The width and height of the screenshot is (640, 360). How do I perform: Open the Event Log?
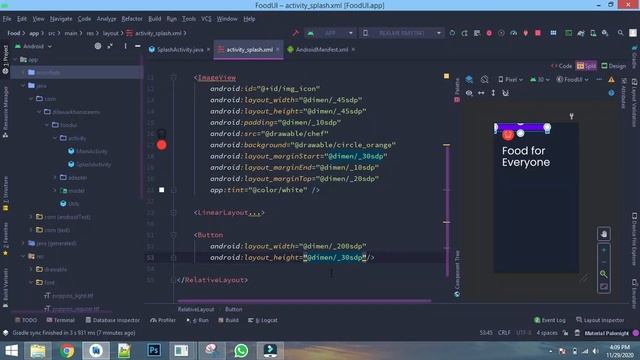click(x=549, y=320)
